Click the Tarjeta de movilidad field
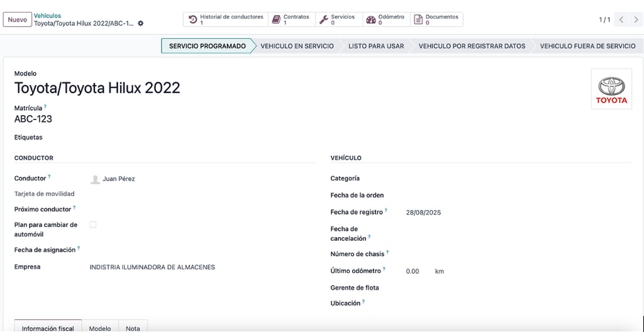 coord(203,194)
